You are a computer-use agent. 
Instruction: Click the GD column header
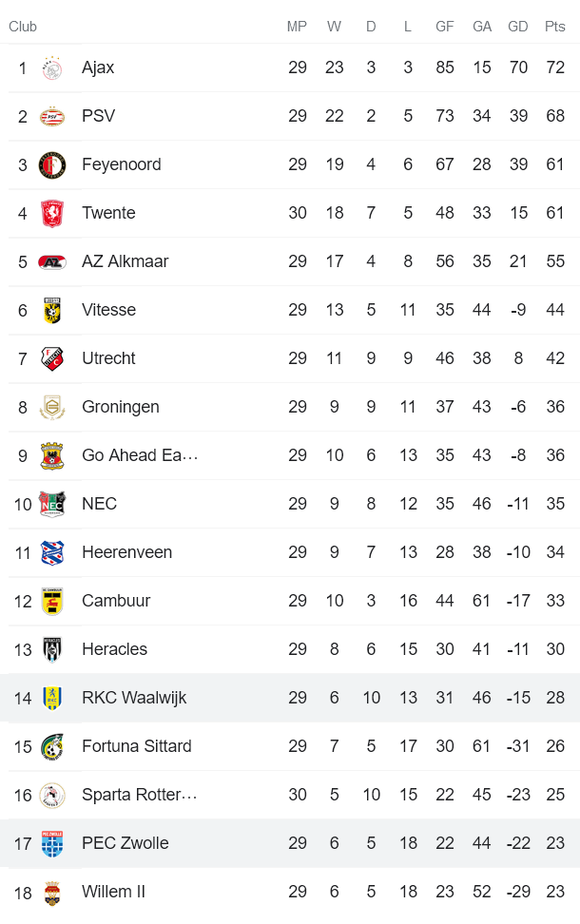518,27
